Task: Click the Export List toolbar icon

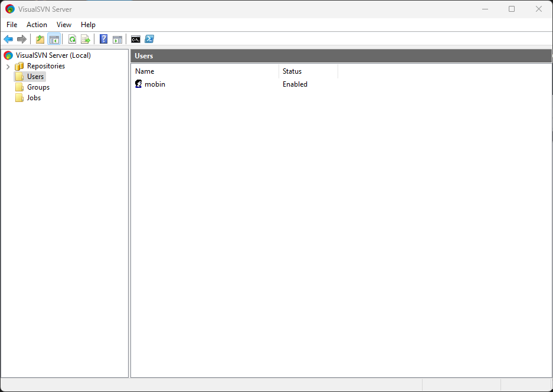Action: pos(86,39)
